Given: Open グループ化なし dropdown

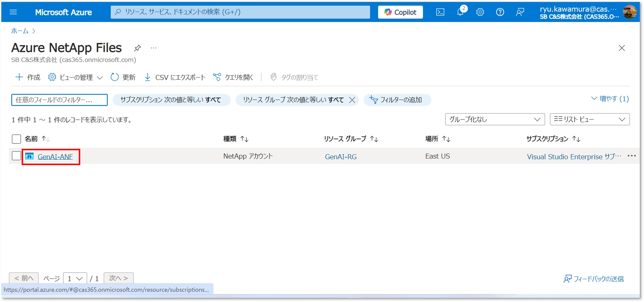Looking at the screenshot, I should click(495, 119).
